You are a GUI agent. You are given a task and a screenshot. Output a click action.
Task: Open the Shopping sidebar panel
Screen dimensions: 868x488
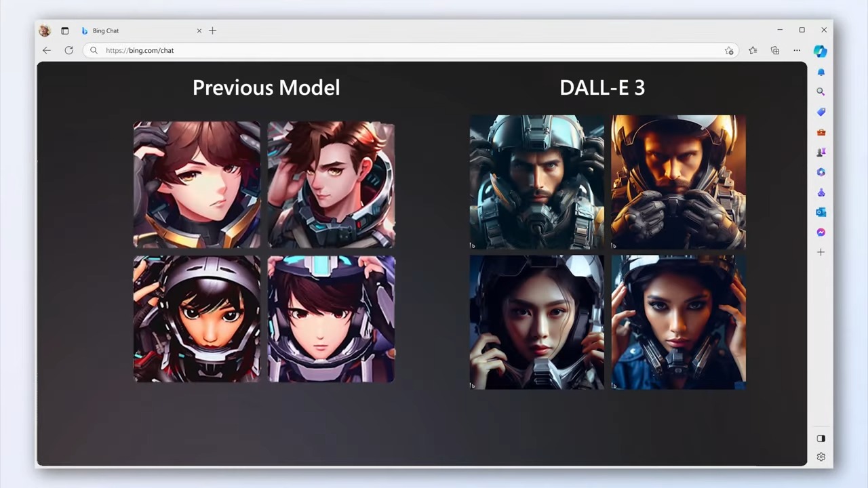point(821,111)
